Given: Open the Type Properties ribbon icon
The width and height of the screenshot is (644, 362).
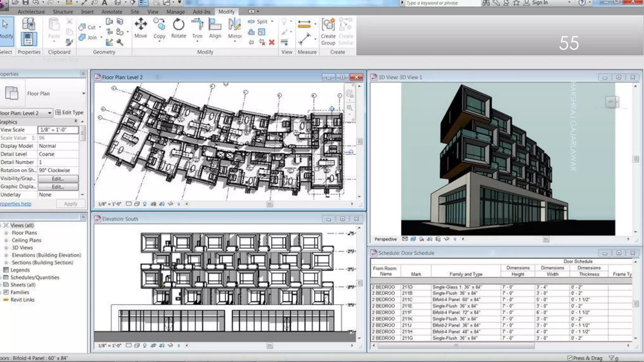Looking at the screenshot, I should [x=28, y=24].
